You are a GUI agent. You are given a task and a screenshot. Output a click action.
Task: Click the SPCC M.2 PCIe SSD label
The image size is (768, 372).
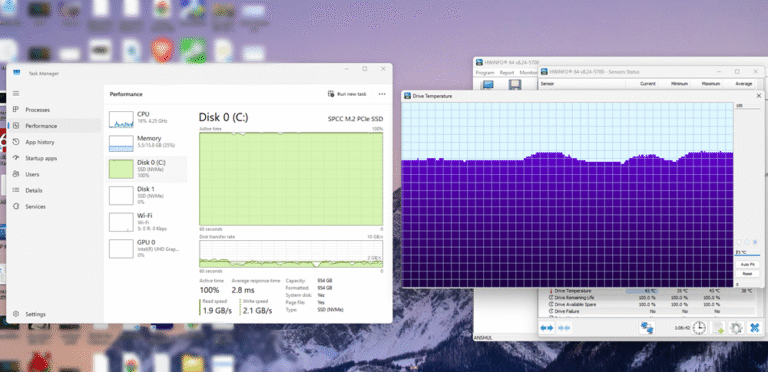click(355, 118)
